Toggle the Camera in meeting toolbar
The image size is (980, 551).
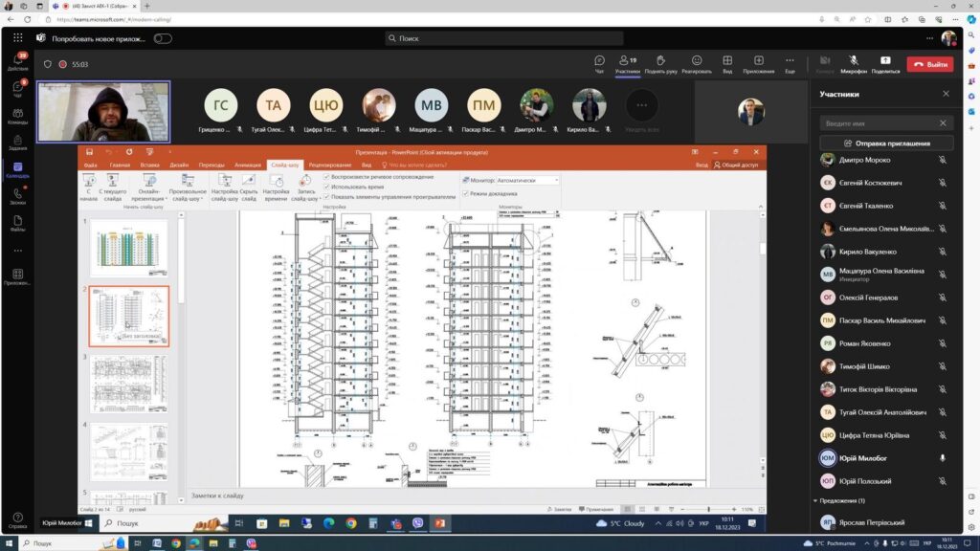click(825, 64)
